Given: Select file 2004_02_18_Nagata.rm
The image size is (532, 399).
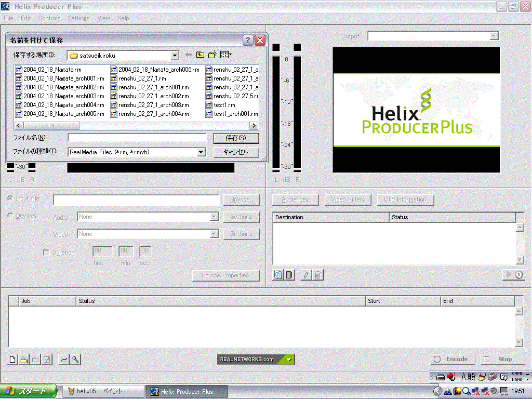Looking at the screenshot, I should click(x=48, y=70).
